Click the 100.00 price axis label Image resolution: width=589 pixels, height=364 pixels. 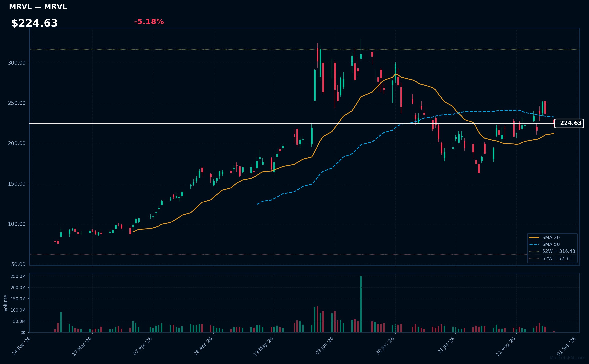(x=17, y=224)
